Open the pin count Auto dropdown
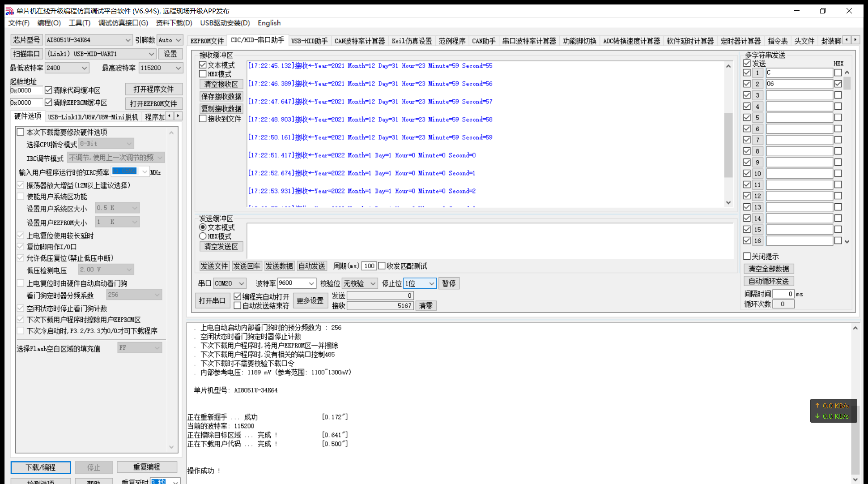The width and height of the screenshot is (868, 484). pyautogui.click(x=178, y=40)
